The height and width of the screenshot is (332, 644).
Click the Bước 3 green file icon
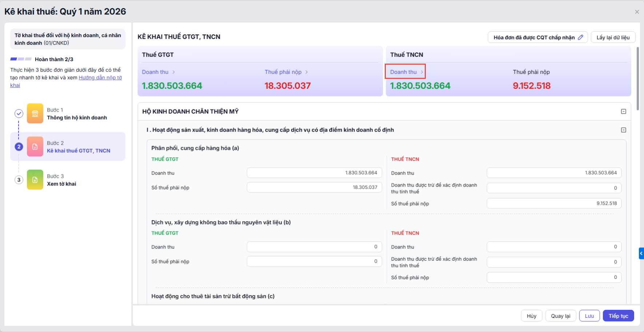click(x=35, y=180)
